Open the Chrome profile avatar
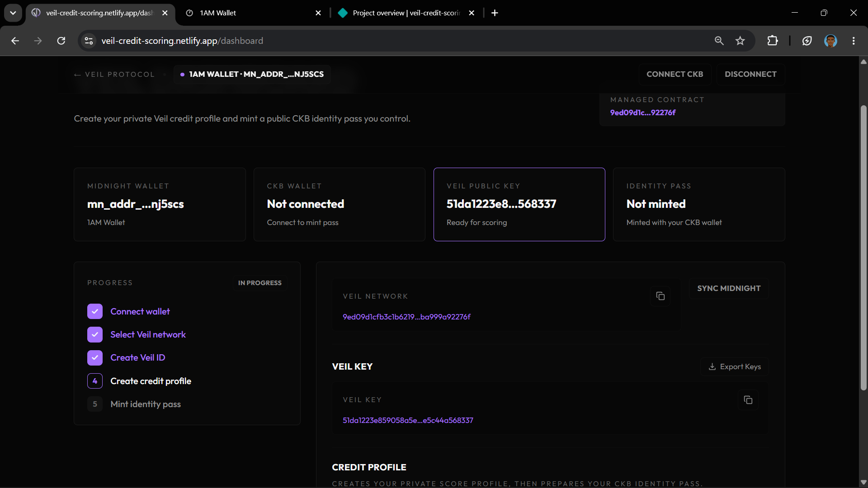 click(830, 41)
